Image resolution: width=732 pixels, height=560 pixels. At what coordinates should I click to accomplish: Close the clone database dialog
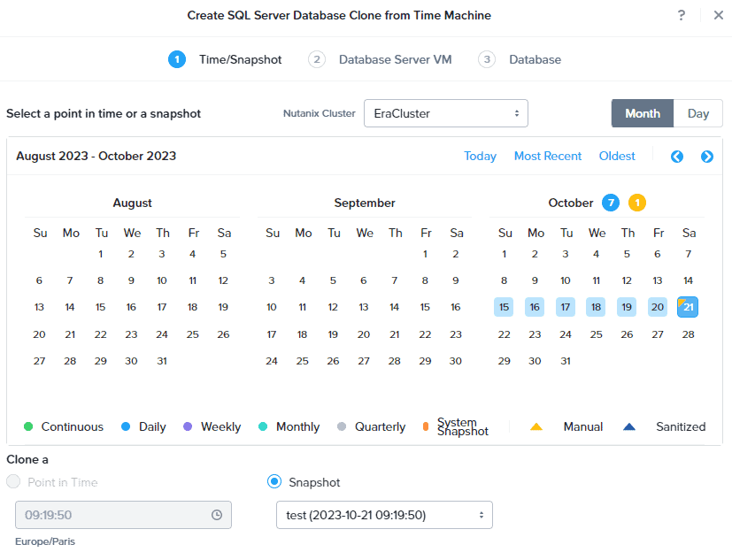718,15
